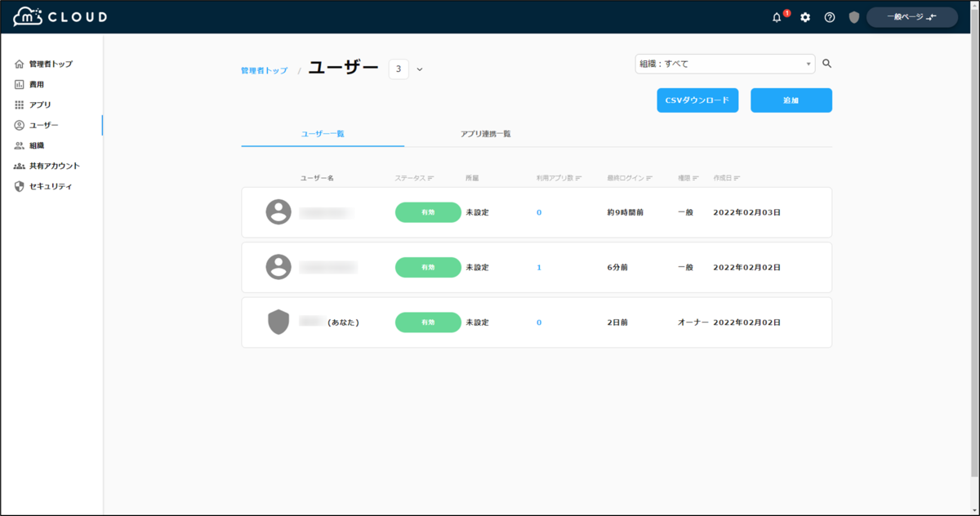
Task: Switch to アプリ連携一覧 tab
Action: pos(486,133)
